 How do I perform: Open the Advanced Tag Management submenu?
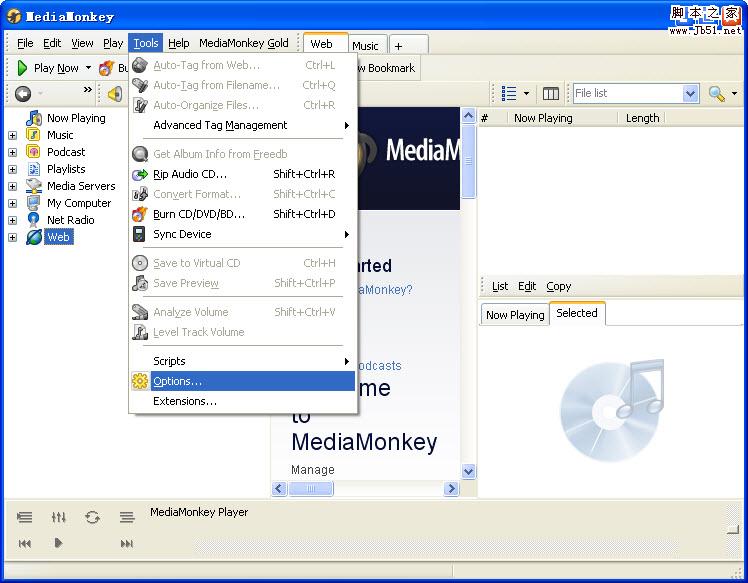(x=243, y=125)
